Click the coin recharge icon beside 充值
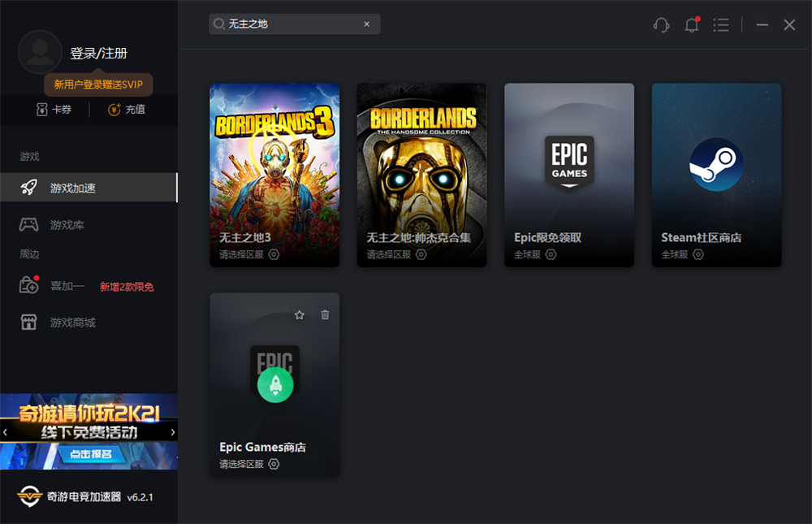Viewport: 812px width, 524px height. (114, 110)
